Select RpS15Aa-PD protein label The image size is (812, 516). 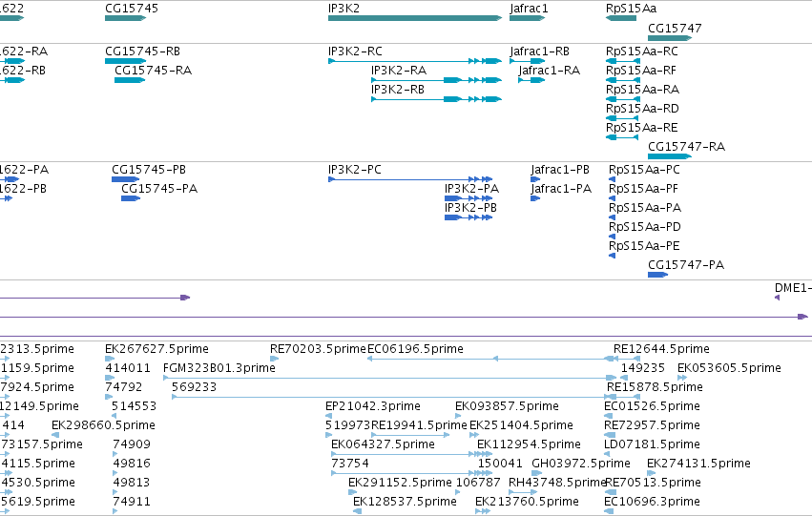(x=645, y=227)
